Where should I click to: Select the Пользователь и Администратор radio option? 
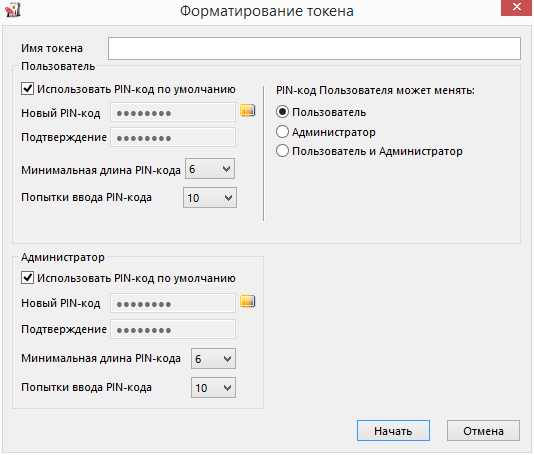pyautogui.click(x=282, y=151)
